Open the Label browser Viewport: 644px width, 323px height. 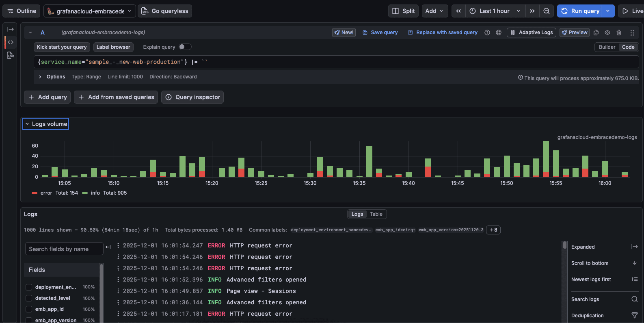click(x=113, y=47)
